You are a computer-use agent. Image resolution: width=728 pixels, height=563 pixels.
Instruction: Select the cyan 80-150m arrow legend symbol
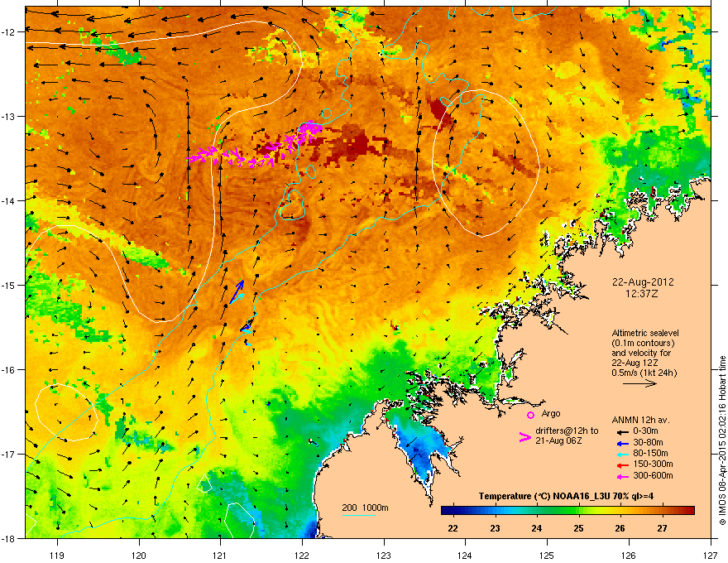(x=622, y=454)
